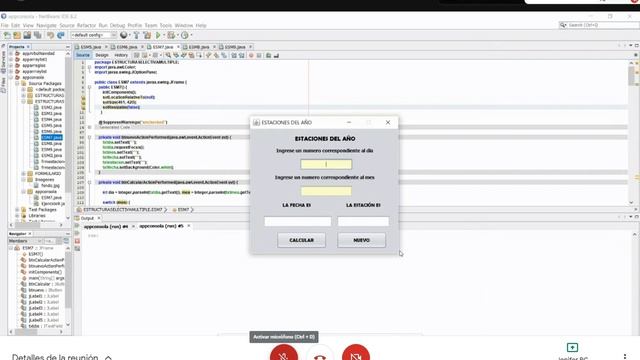Viewport: 640px width, 360px height.
Task: Click the Debug Project toolbar icon
Action: point(171,36)
